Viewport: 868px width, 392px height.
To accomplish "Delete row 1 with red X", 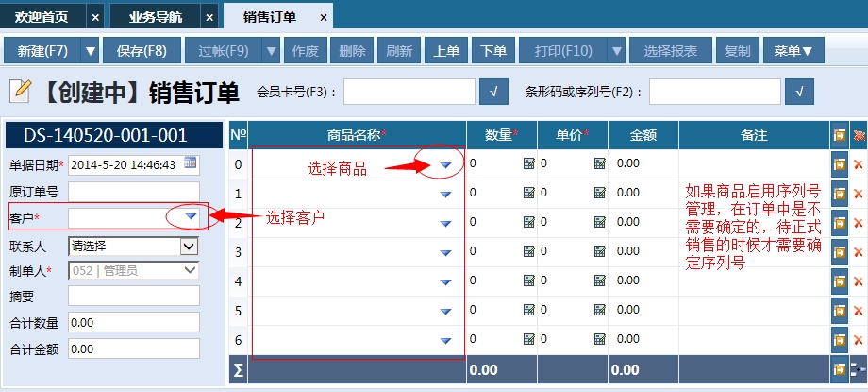I will pyautogui.click(x=859, y=194).
